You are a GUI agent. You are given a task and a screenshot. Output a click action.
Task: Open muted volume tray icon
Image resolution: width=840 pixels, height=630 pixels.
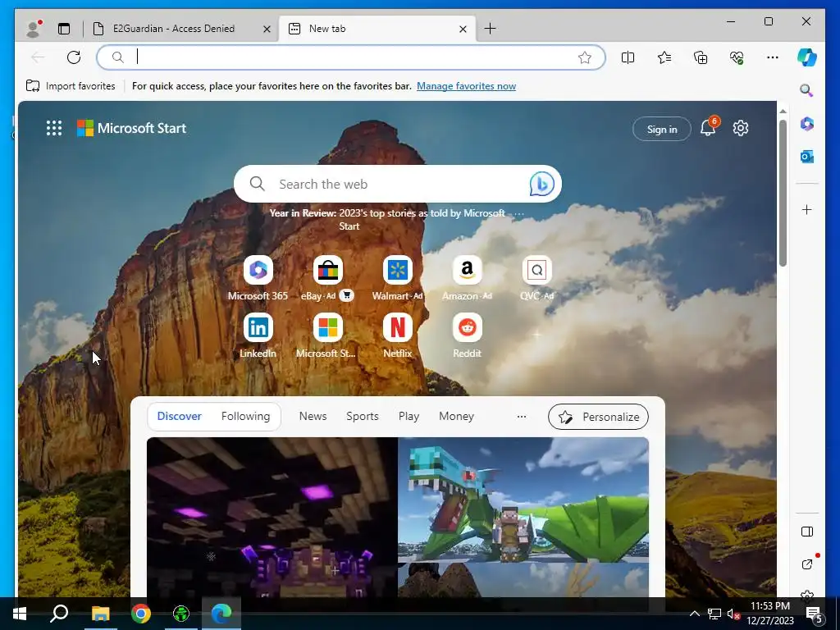(733, 614)
